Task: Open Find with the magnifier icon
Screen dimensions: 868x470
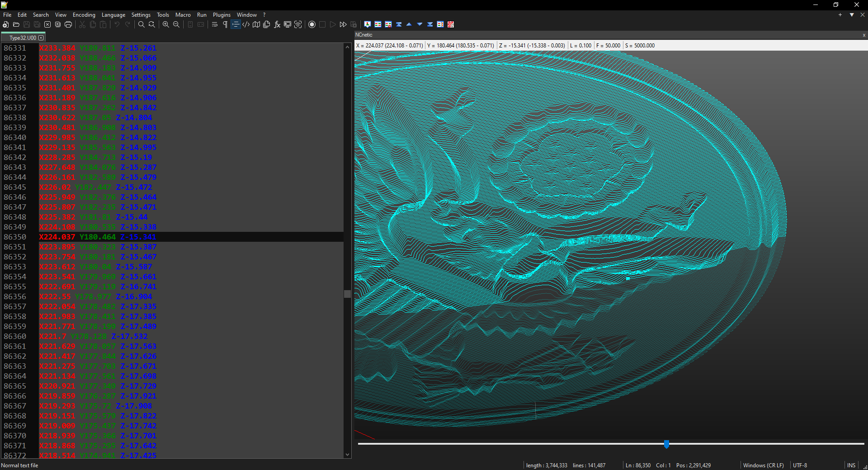Action: click(141, 24)
